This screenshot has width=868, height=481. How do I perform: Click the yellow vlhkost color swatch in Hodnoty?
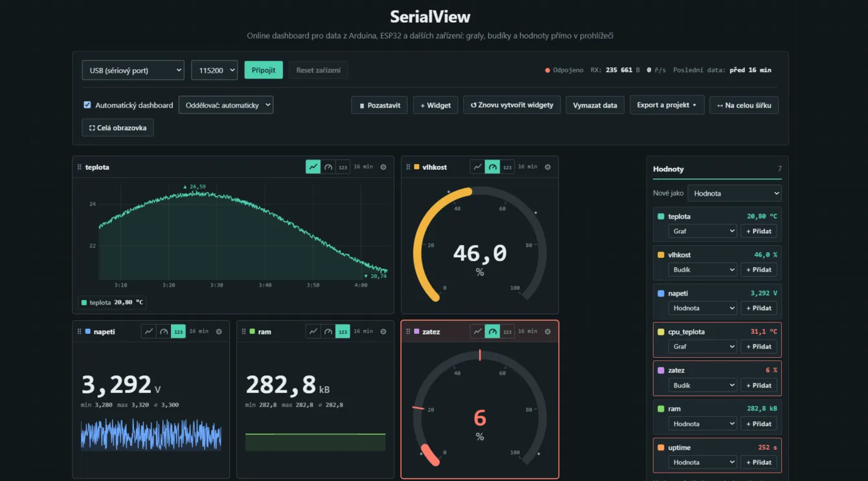click(x=661, y=255)
